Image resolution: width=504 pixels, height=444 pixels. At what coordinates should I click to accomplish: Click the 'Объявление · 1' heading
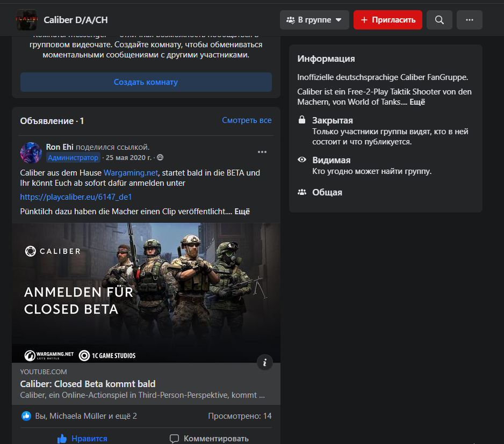[x=52, y=121]
